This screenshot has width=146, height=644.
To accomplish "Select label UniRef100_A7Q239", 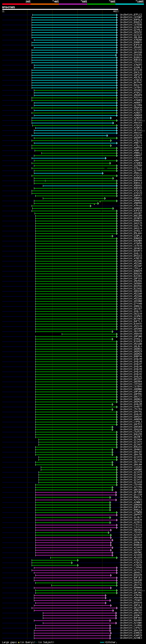I will [x=131, y=135].
